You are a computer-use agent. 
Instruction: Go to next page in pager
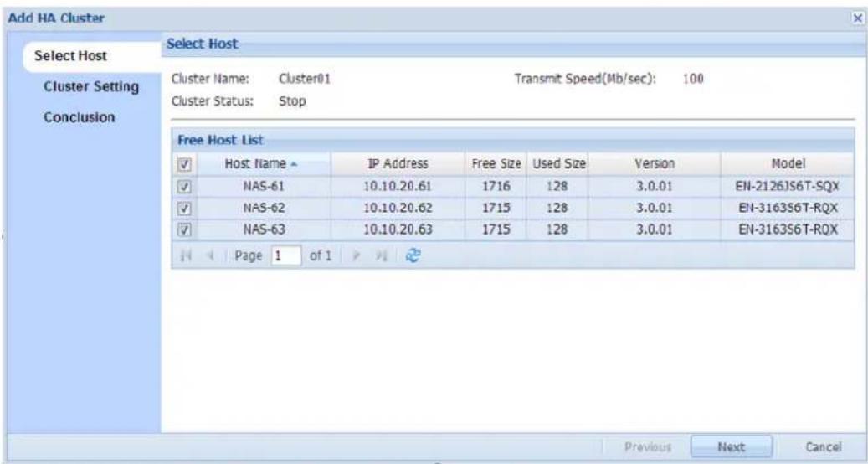pyautogui.click(x=357, y=255)
